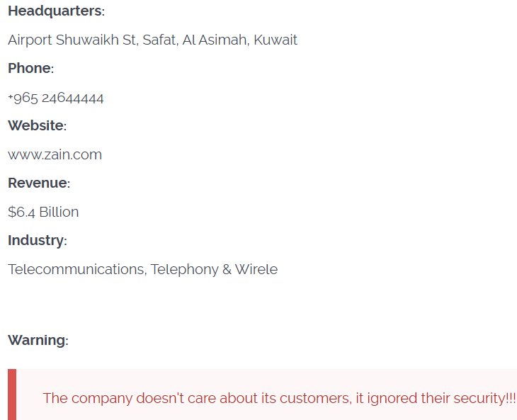Image resolution: width=517 pixels, height=420 pixels.
Task: Click the word customers in the warning
Action: pos(314,398)
